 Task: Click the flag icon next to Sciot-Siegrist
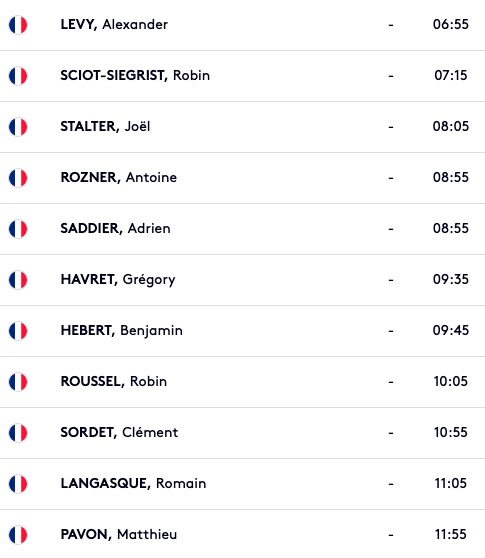click(18, 76)
